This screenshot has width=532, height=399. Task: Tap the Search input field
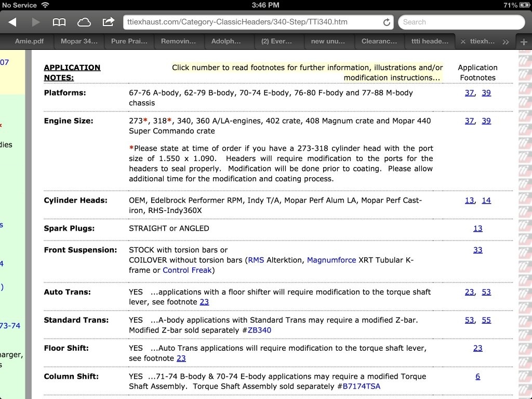(461, 22)
